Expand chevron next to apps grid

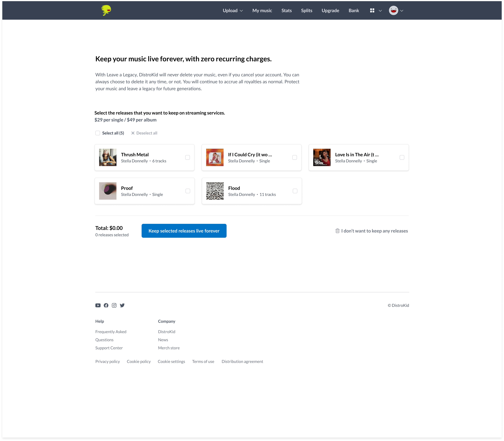point(380,11)
